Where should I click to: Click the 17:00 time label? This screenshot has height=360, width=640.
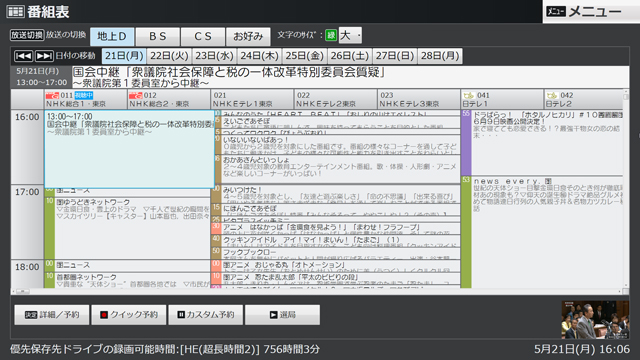[27, 192]
